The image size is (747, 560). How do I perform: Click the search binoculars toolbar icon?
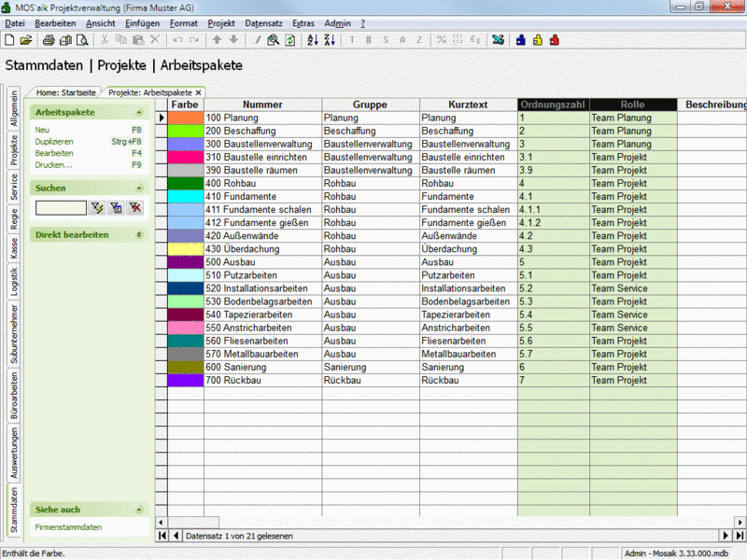click(x=273, y=40)
